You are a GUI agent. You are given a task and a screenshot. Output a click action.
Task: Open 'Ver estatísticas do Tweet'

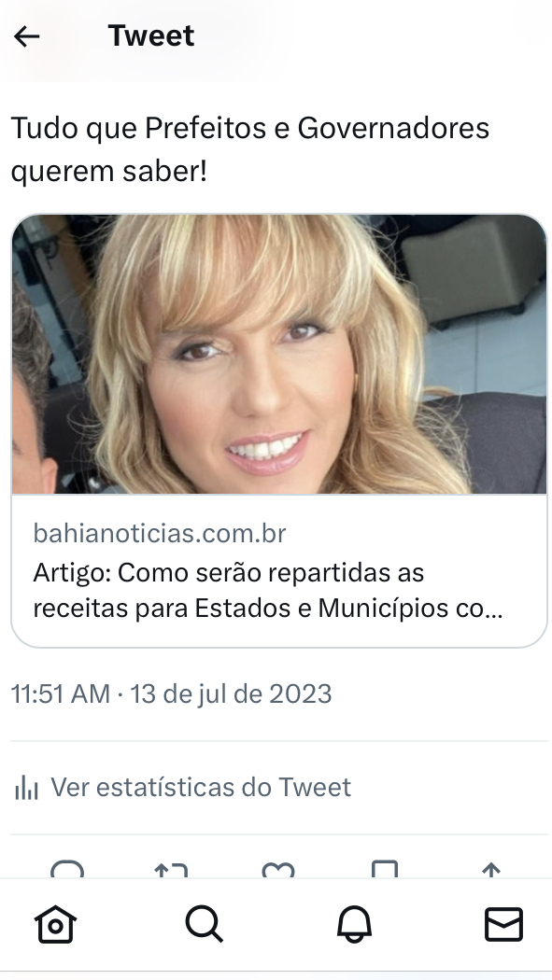pos(201,787)
